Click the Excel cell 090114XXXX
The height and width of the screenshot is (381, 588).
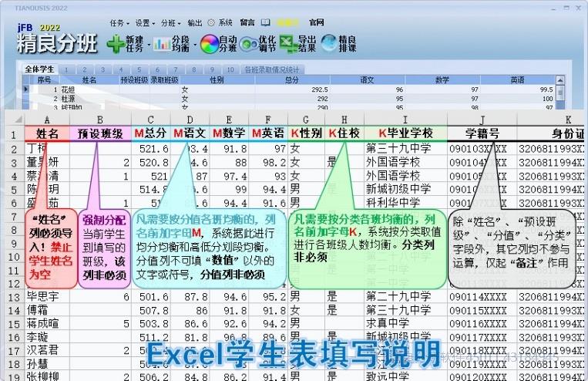point(482,296)
